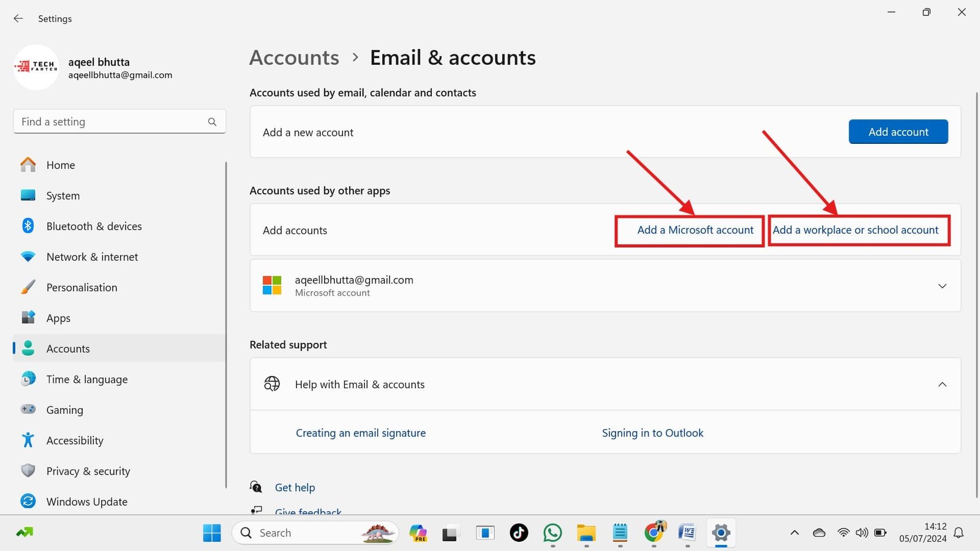Launch TikTok from the taskbar
Viewport: 980px width, 551px height.
[519, 533]
